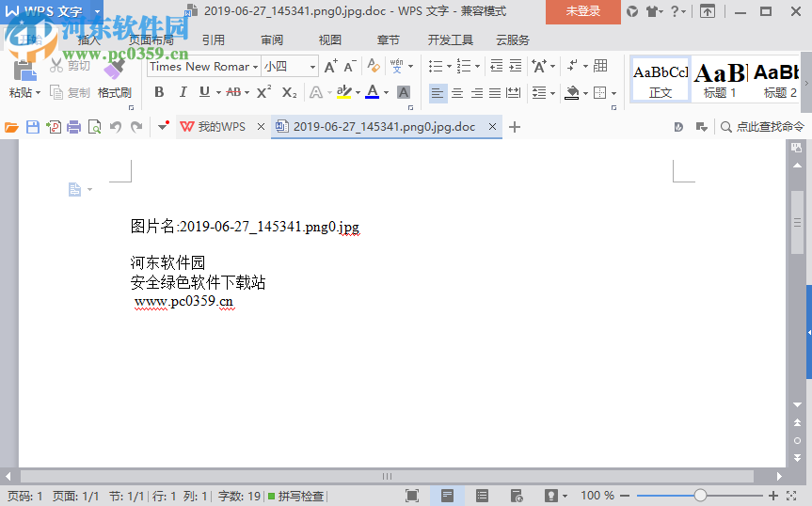The image size is (812, 506).
Task: Justify the paragraph text
Action: (x=495, y=93)
